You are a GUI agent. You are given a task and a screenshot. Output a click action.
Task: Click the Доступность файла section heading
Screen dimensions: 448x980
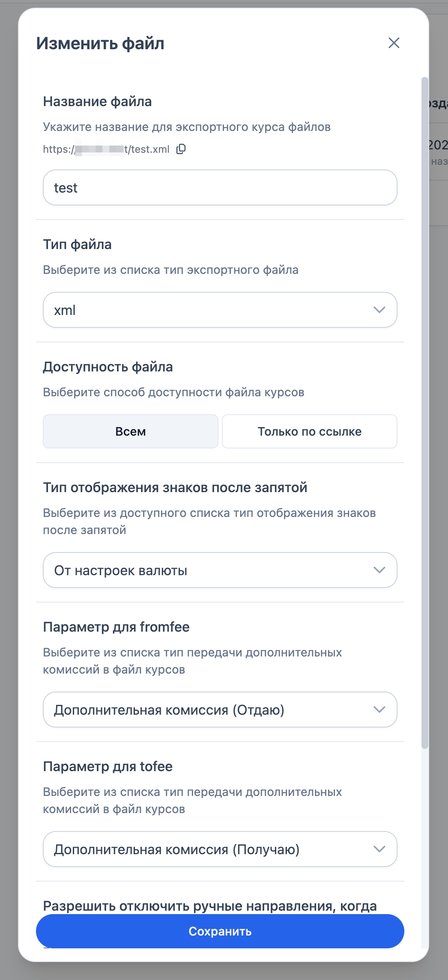point(108,367)
